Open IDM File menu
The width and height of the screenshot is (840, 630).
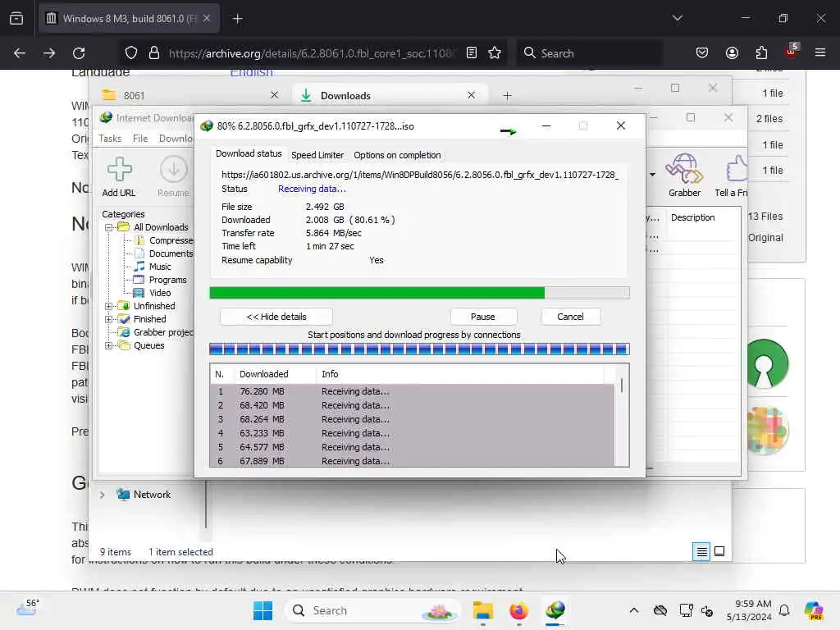140,139
